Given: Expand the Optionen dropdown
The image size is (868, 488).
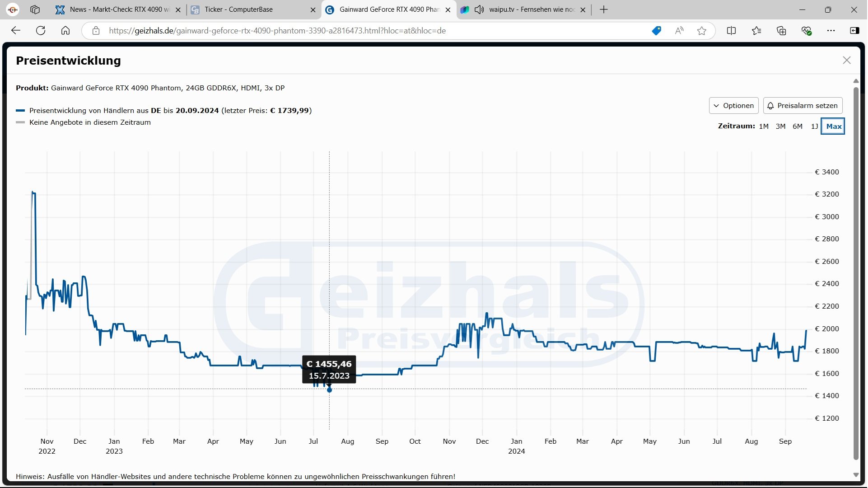Looking at the screenshot, I should coord(733,106).
